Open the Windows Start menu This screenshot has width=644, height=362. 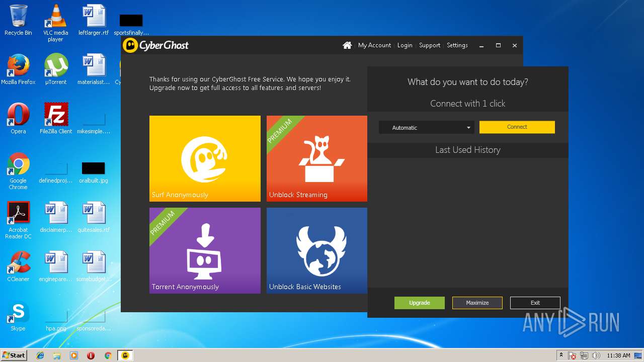pos(14,355)
